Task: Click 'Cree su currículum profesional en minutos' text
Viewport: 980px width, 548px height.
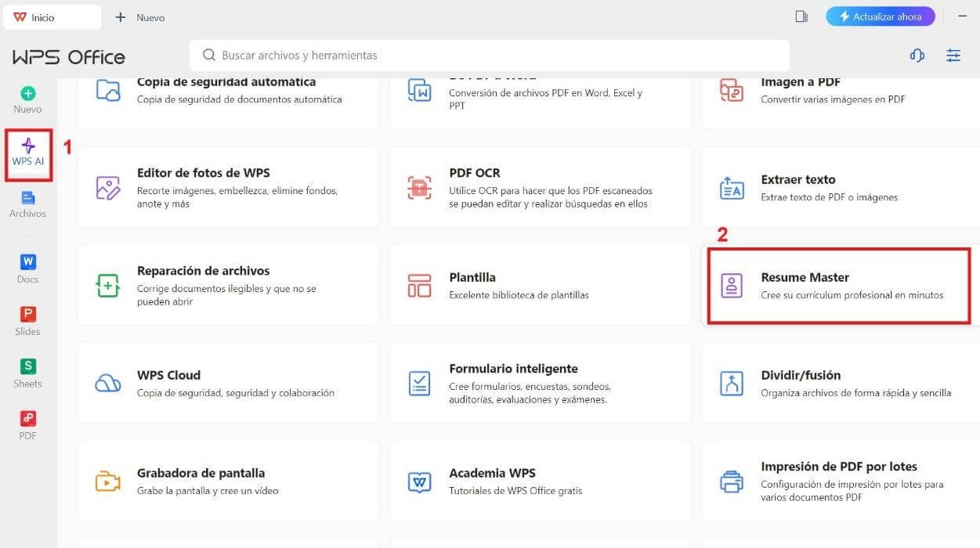Action: click(x=852, y=295)
